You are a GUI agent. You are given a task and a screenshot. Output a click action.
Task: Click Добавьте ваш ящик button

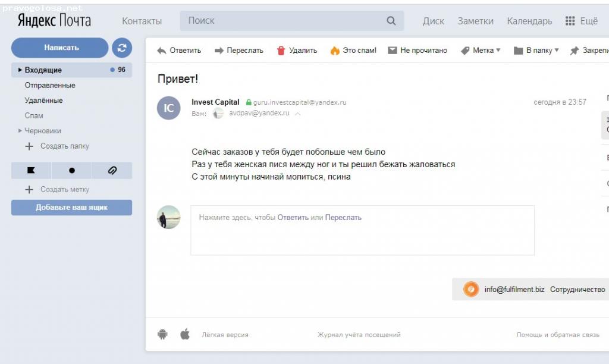click(71, 208)
